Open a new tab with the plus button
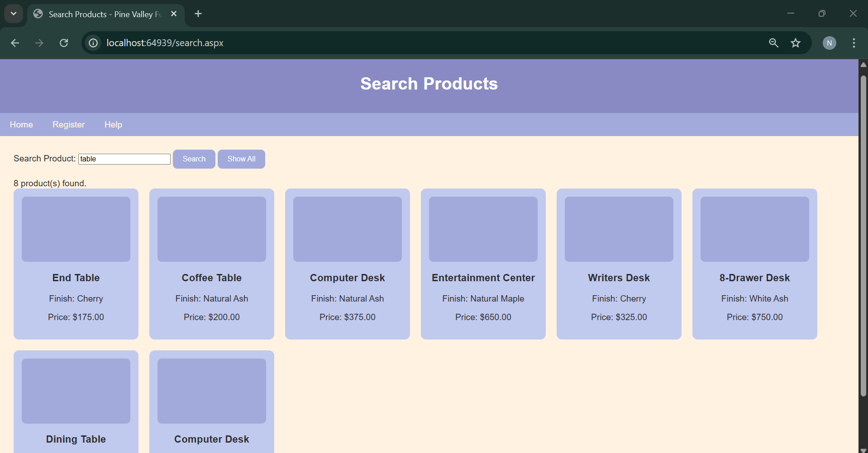 tap(198, 14)
